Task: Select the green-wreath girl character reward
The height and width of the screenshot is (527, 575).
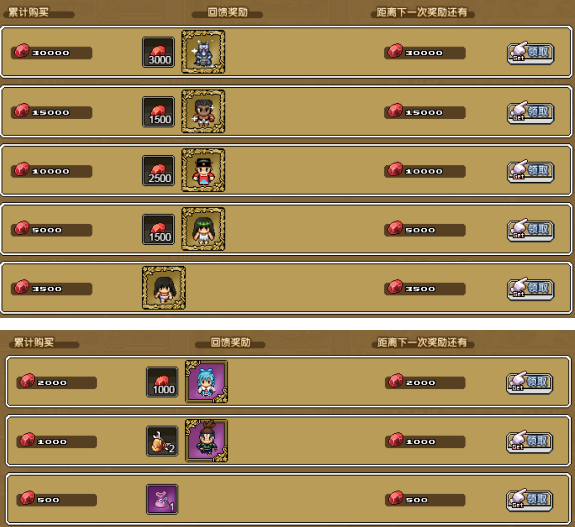Action: (x=203, y=229)
